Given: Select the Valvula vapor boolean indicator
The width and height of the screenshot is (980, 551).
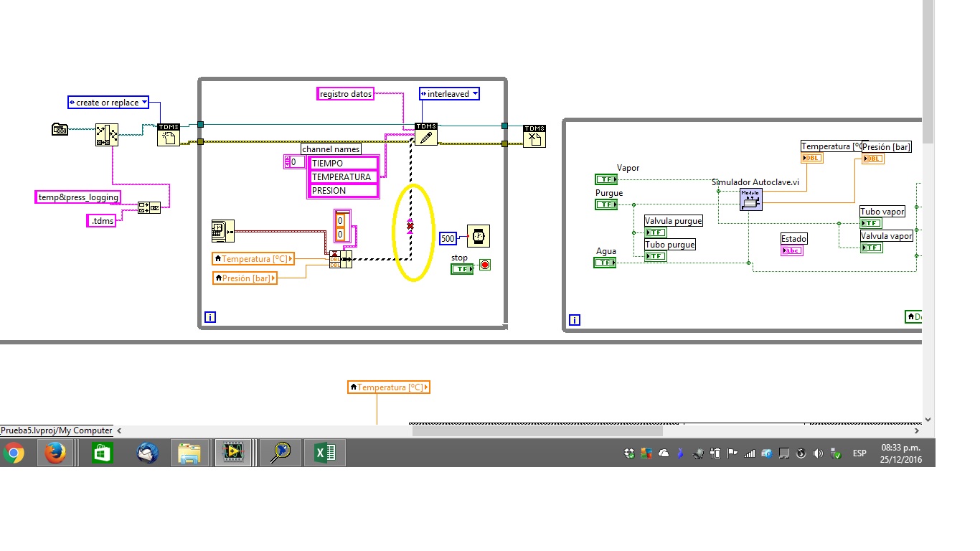Looking at the screenshot, I should (871, 248).
